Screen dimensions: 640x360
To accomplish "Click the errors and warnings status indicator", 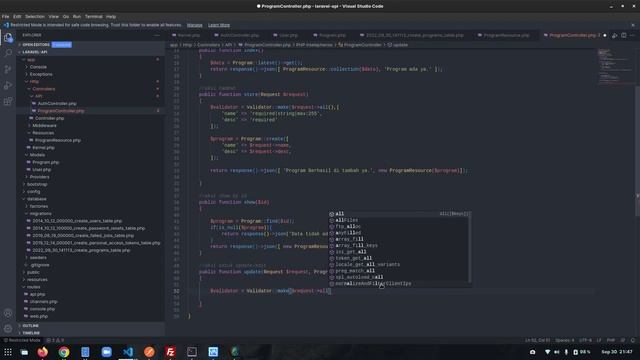I will tap(55, 340).
